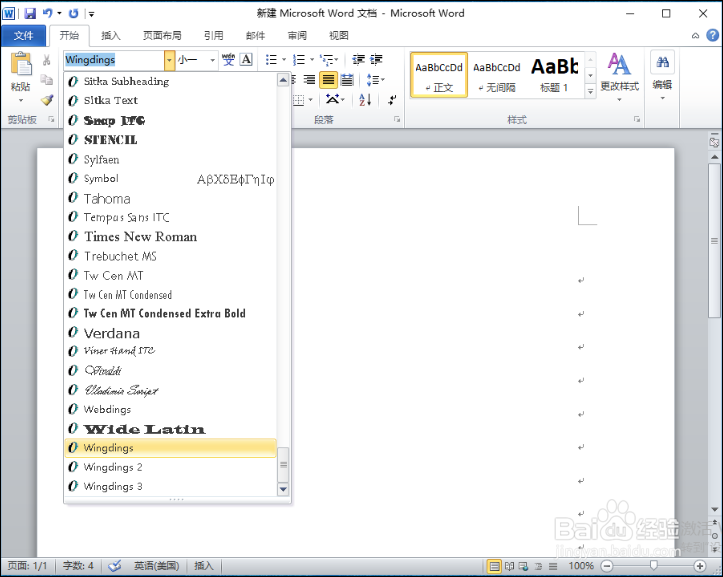This screenshot has height=577, width=723.
Task: Switch to the Page Layout (页面布局) tab
Action: pyautogui.click(x=162, y=36)
